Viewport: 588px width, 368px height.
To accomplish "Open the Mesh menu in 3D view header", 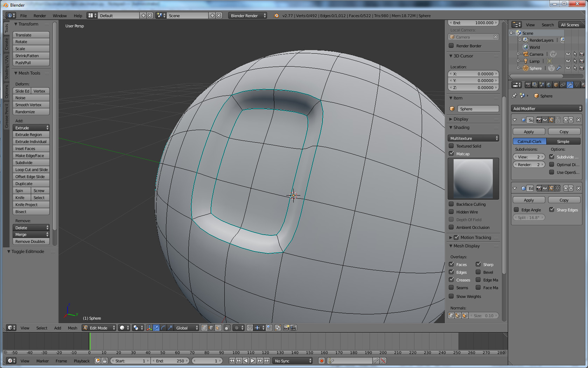I will pyautogui.click(x=72, y=328).
